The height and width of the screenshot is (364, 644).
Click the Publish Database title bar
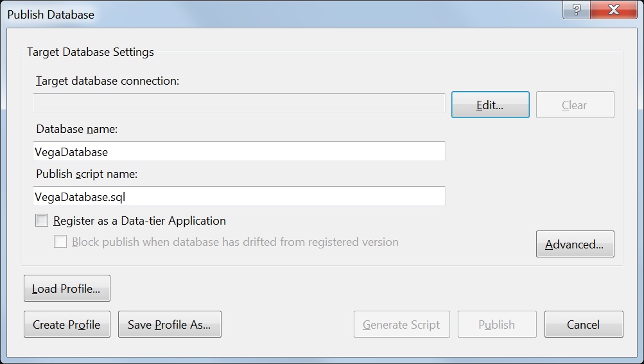(257, 14)
